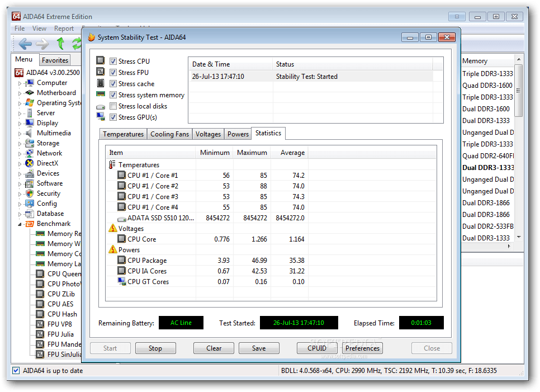Click the flame icon in Stability Test title

tap(91, 37)
